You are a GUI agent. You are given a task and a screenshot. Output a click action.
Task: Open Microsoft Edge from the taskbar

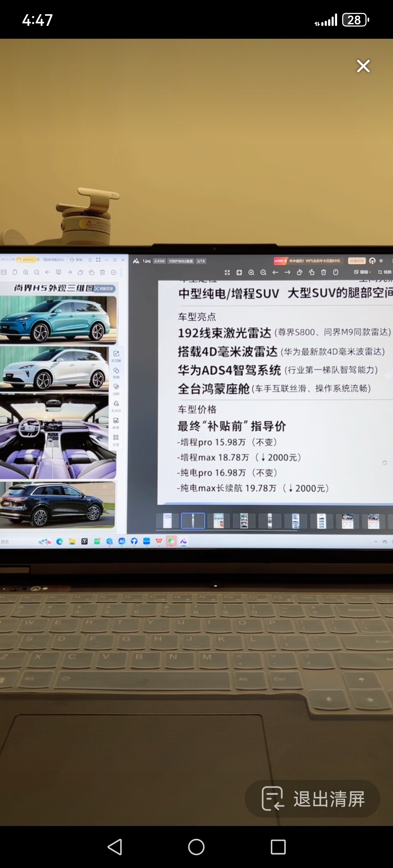coord(60,542)
